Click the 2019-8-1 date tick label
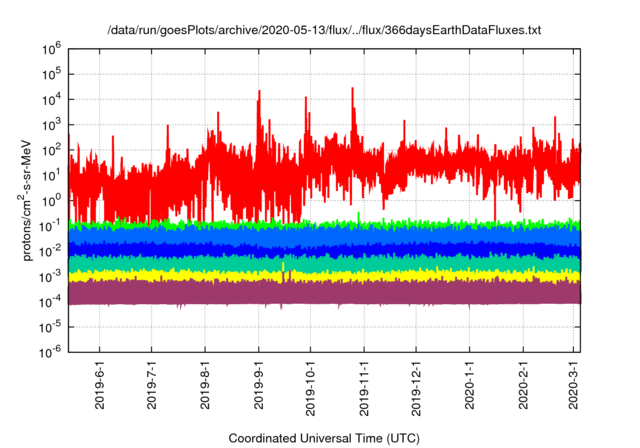 click(205, 385)
